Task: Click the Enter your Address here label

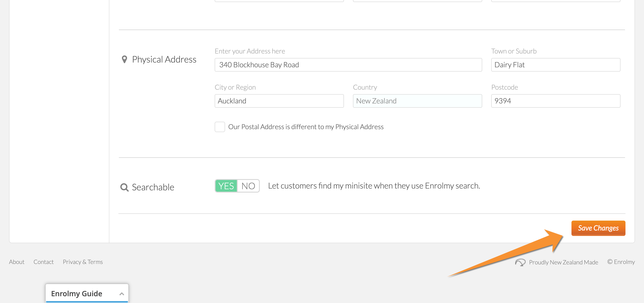Action: click(250, 51)
